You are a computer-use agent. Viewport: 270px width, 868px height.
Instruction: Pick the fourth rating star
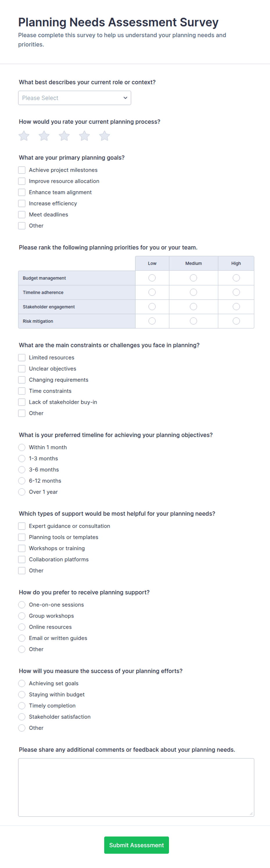[84, 136]
